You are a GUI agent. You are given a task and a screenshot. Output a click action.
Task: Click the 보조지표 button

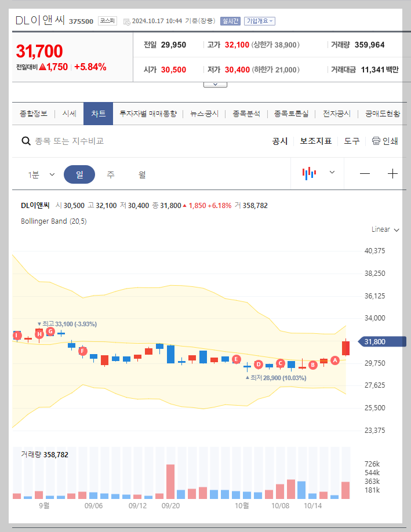[x=315, y=140]
